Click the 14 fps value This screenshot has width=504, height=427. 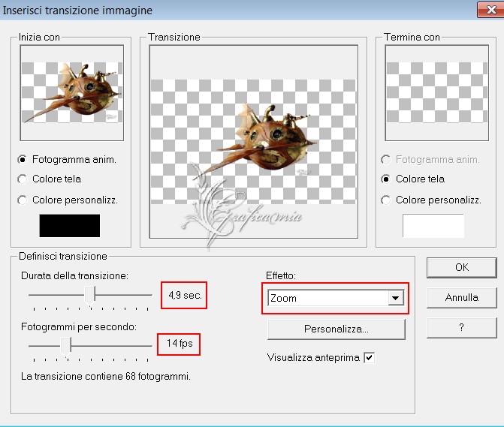click(180, 344)
